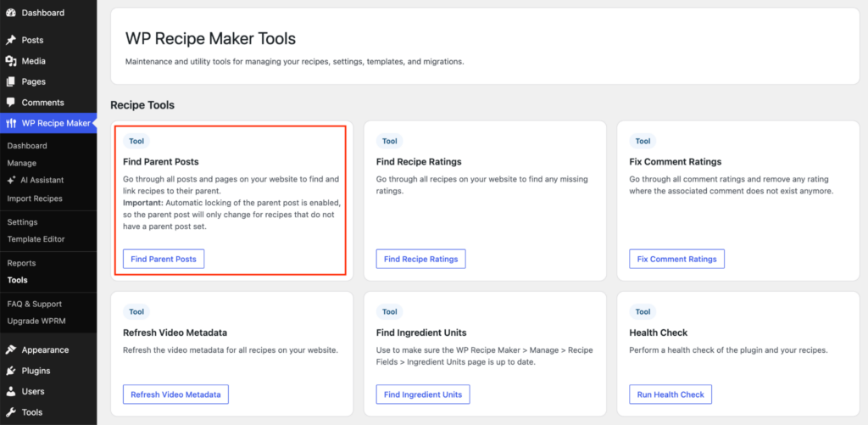868x425 pixels.
Task: Click the Pages icon in sidebar
Action: (x=10, y=81)
